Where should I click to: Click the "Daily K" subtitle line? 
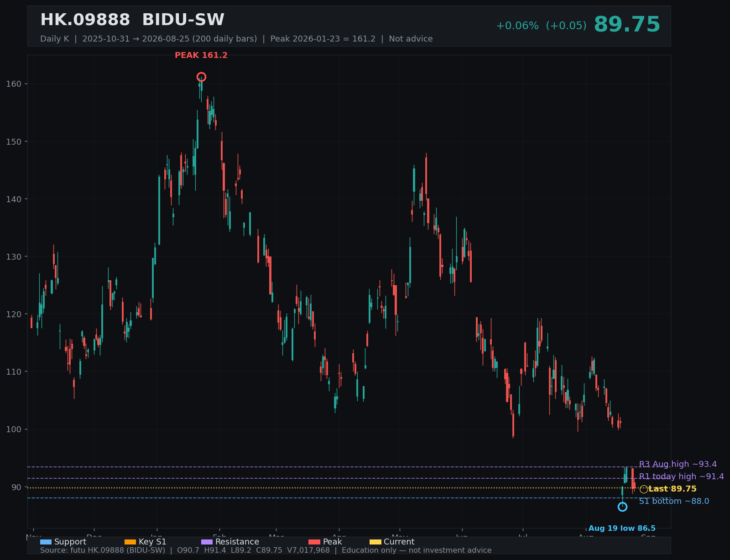point(236,39)
